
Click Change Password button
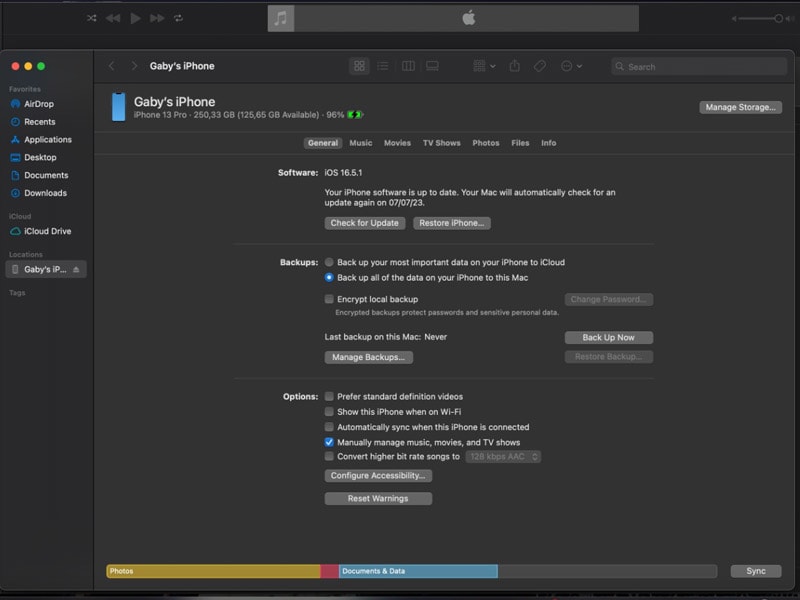click(609, 299)
